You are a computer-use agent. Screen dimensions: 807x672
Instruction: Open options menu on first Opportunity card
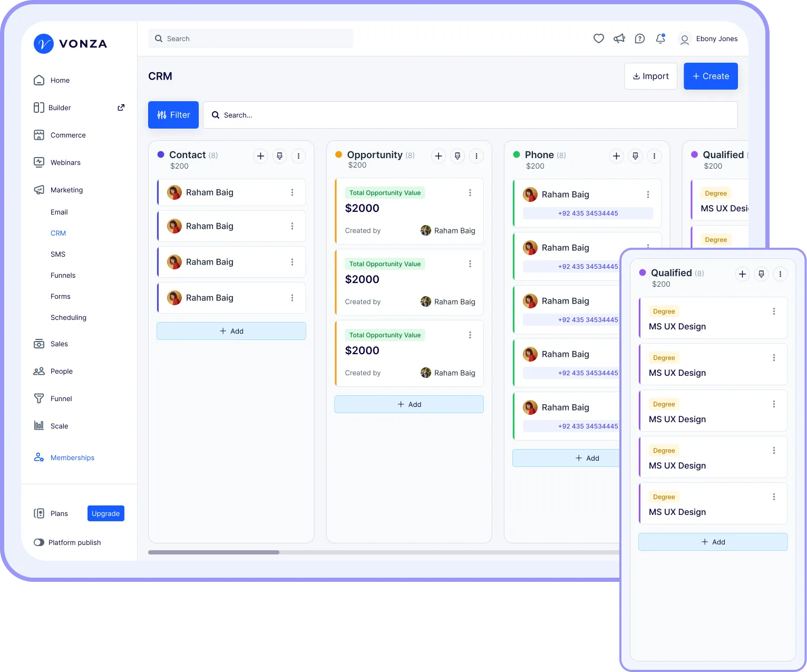470,193
